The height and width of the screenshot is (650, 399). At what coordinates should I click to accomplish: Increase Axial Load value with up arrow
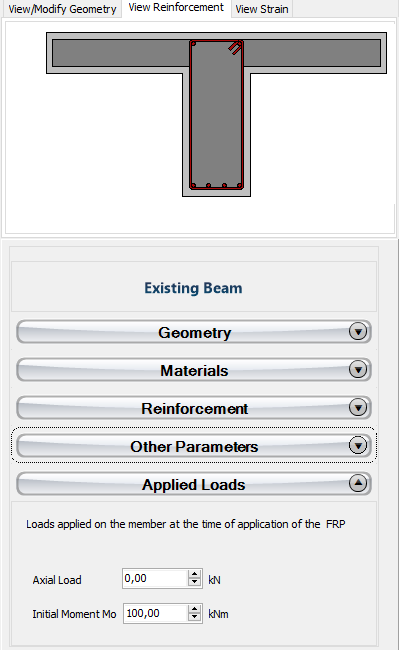pyautogui.click(x=194, y=574)
